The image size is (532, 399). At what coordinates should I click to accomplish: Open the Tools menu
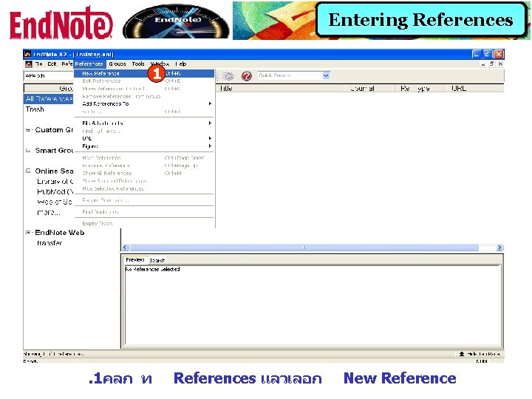138,64
